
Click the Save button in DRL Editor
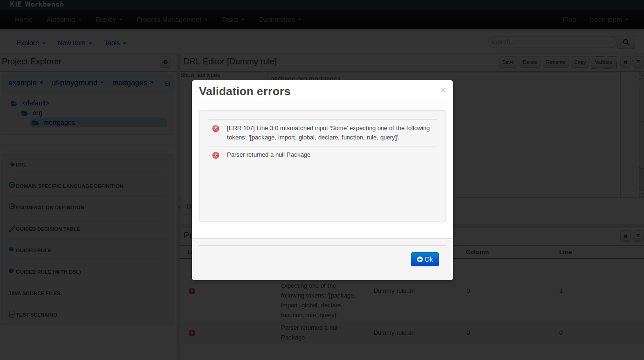508,62
